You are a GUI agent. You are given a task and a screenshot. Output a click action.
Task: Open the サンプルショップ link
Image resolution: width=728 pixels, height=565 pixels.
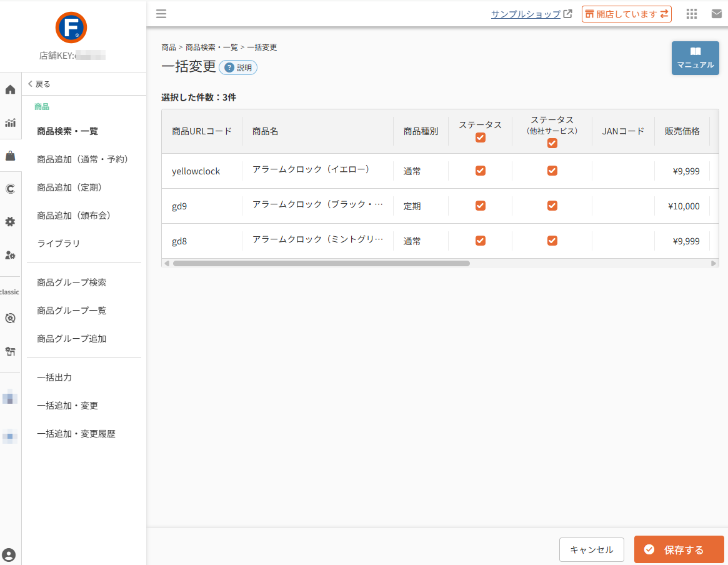coord(526,14)
